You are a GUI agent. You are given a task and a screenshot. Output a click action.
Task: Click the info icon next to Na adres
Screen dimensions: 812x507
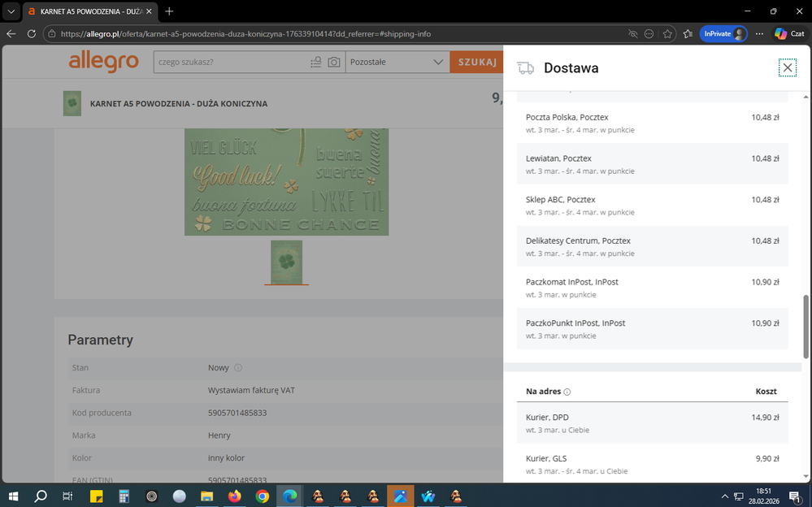[x=567, y=392]
